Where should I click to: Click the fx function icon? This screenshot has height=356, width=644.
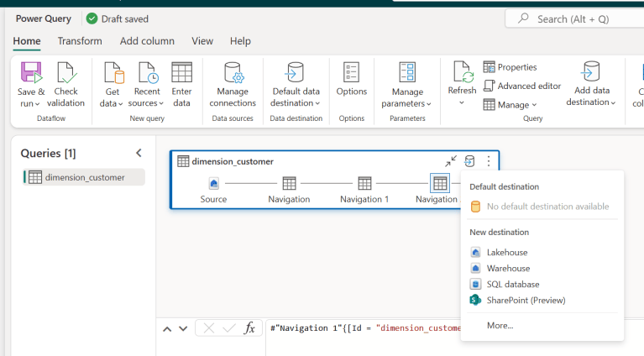pyautogui.click(x=249, y=328)
